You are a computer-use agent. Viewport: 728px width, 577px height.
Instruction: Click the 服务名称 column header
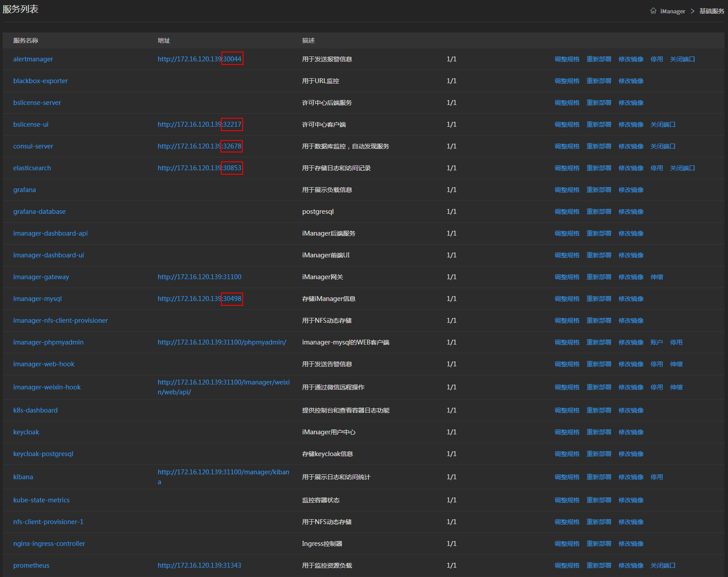(x=26, y=40)
